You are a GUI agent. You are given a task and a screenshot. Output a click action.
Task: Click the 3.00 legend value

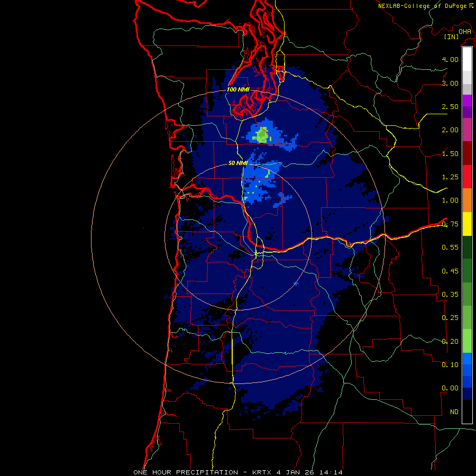pos(450,83)
